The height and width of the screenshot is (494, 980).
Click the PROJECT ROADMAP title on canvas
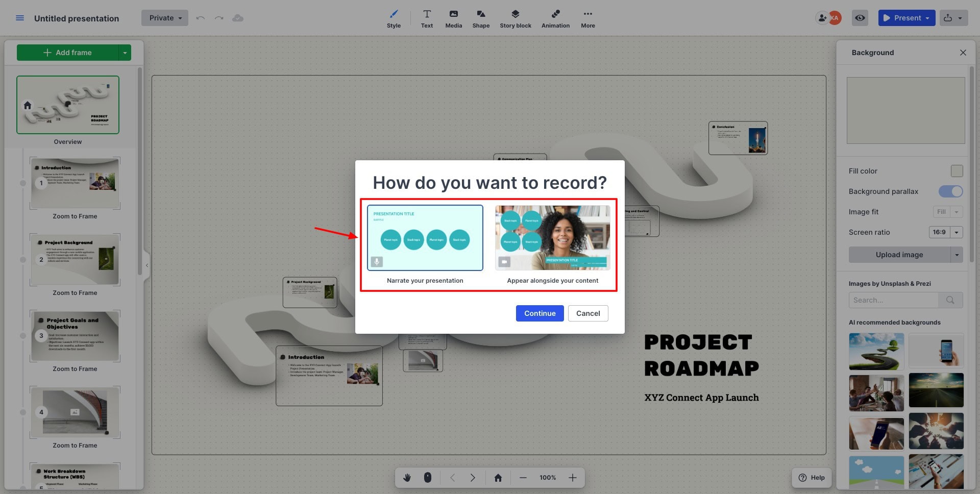pyautogui.click(x=701, y=355)
